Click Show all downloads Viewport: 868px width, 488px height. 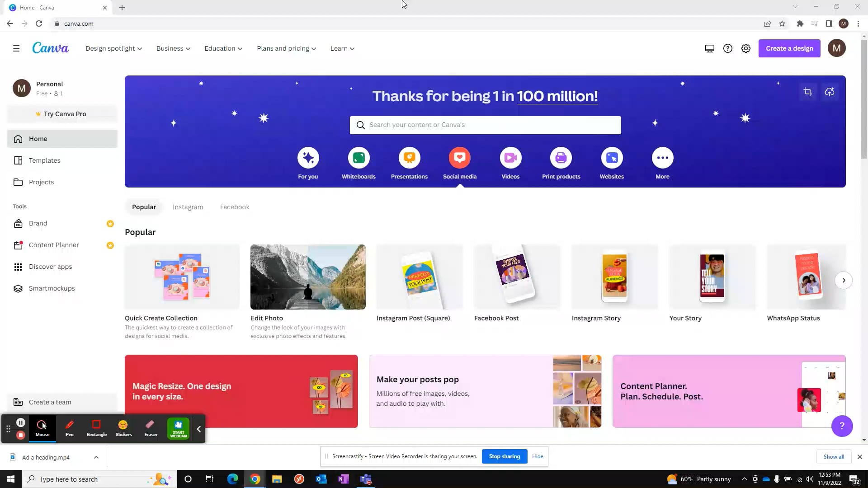[x=834, y=457]
